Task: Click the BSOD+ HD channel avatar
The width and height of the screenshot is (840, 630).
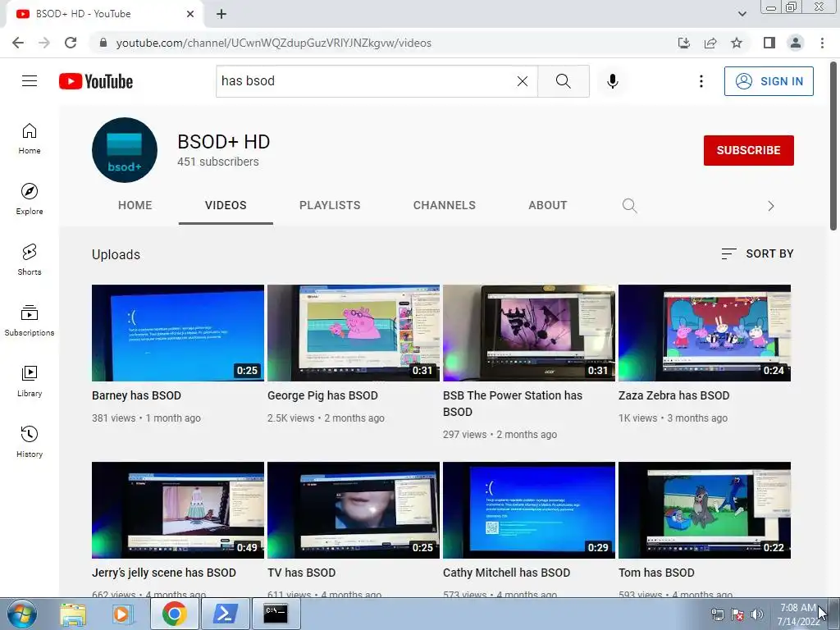Action: click(125, 150)
